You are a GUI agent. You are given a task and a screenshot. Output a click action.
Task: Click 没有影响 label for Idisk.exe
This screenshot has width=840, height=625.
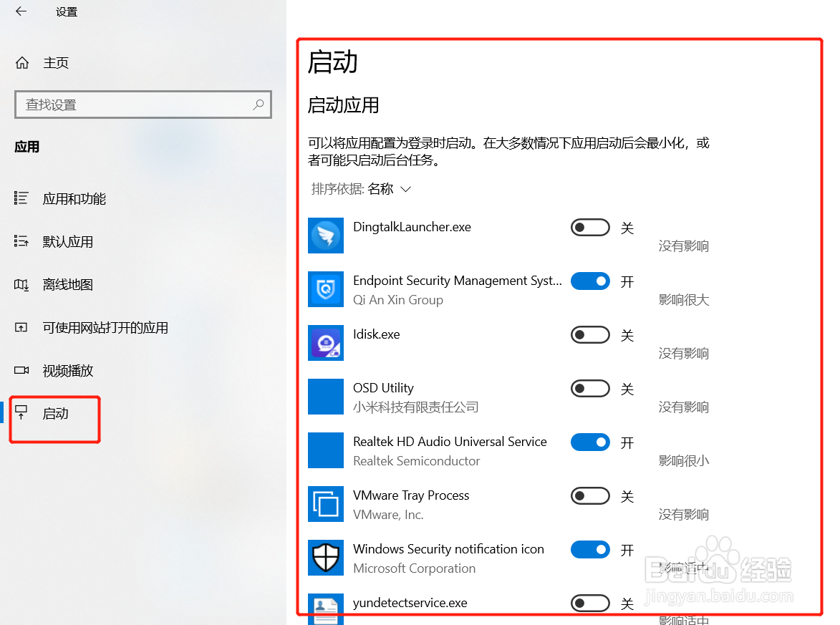pyautogui.click(x=684, y=354)
